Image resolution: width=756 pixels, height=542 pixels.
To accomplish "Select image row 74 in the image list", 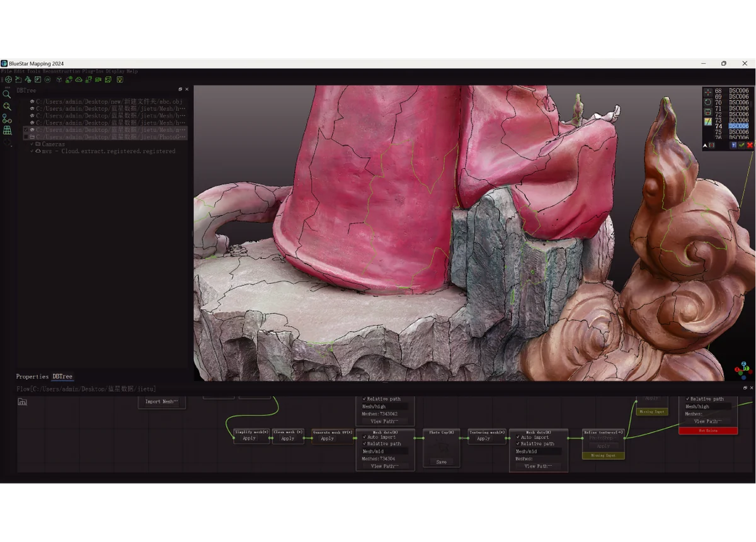I will point(731,126).
